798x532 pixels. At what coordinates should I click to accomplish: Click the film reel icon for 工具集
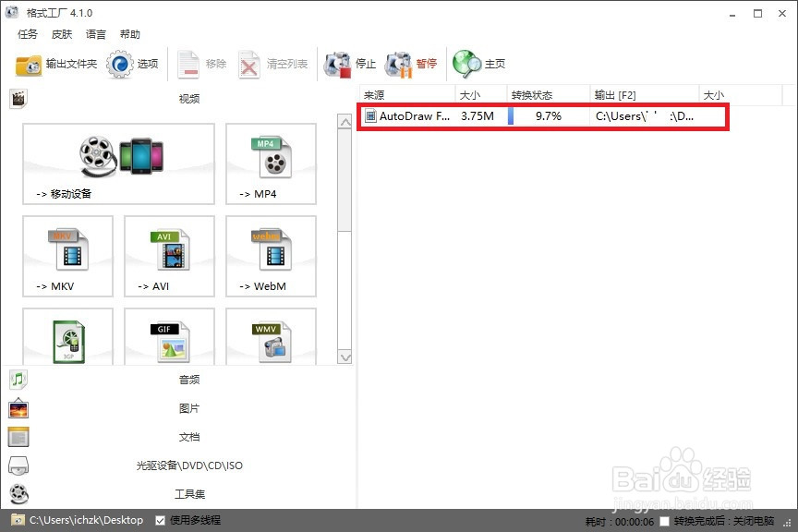click(x=18, y=494)
